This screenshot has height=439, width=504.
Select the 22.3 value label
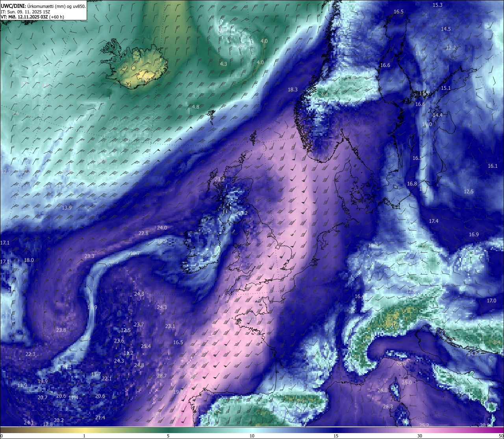30,354
